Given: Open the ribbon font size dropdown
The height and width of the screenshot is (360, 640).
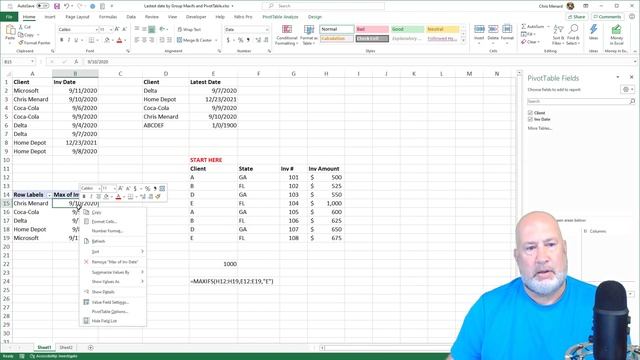Looking at the screenshot, I should (111, 29).
